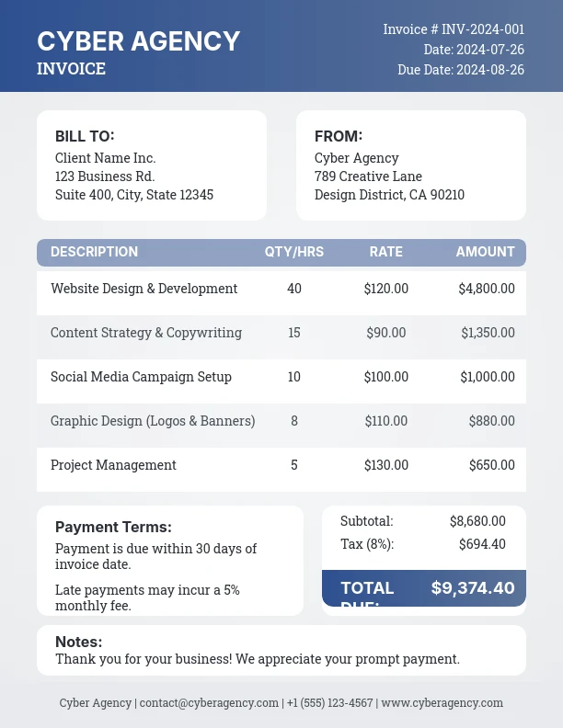Select the Client Name Inc. text
The width and height of the screenshot is (563, 728).
click(x=106, y=158)
